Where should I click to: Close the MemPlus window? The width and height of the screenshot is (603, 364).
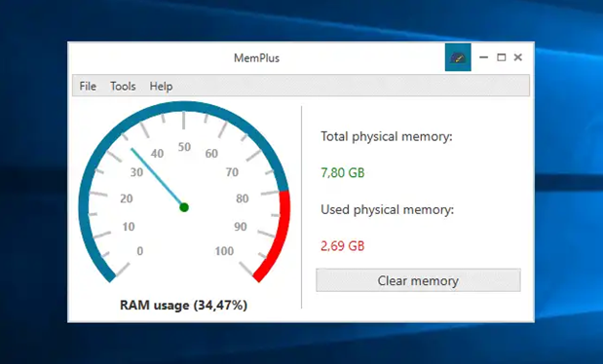[518, 57]
